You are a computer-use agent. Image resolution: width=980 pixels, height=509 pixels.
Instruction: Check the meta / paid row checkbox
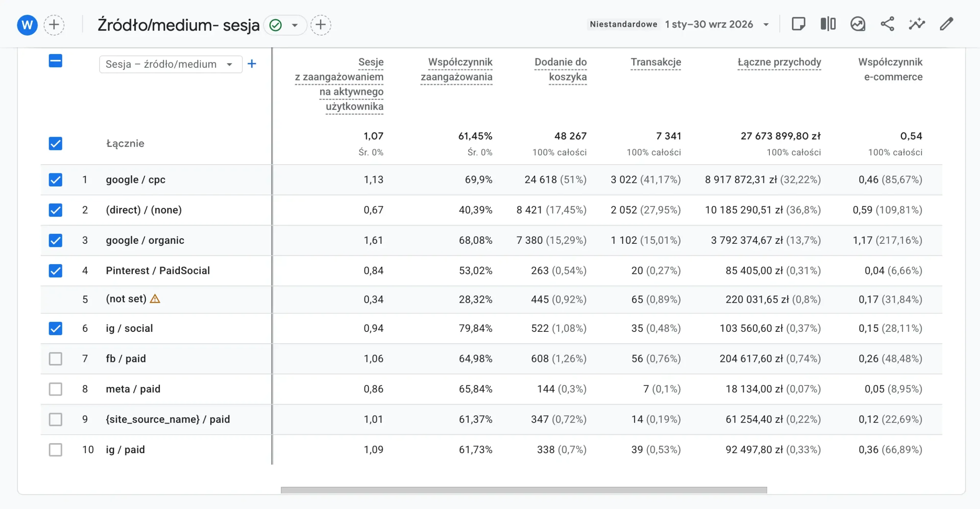(56, 389)
